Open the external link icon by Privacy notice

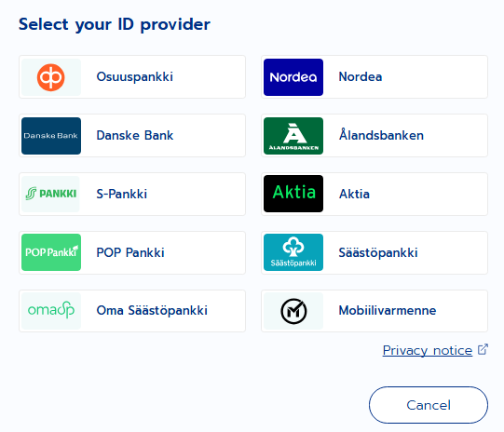[483, 349]
